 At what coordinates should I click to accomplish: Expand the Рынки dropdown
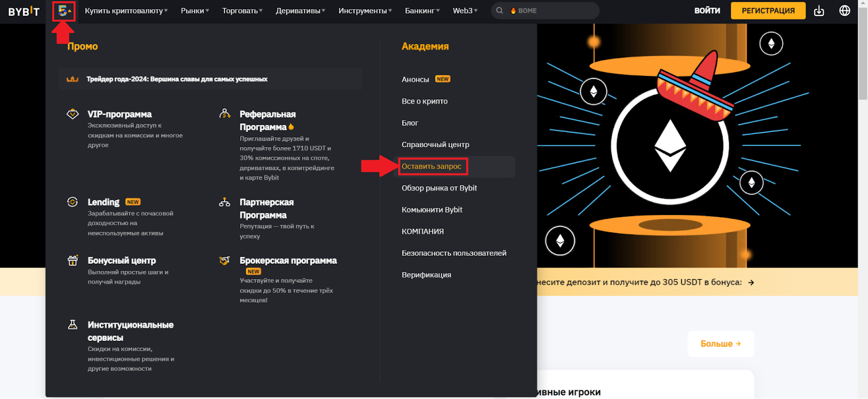point(195,11)
